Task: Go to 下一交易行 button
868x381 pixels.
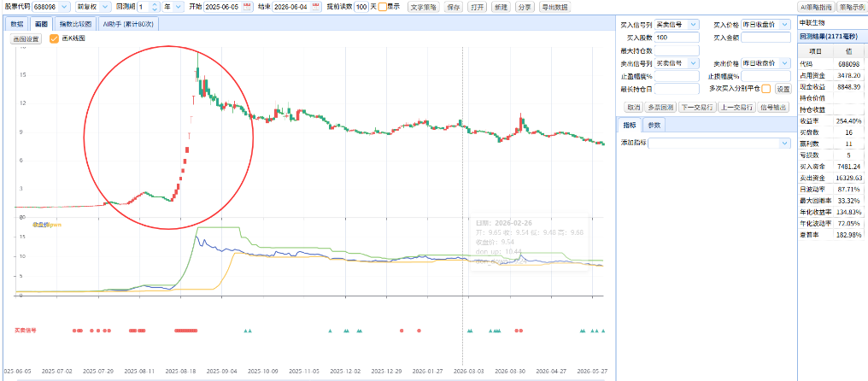Action: point(697,107)
